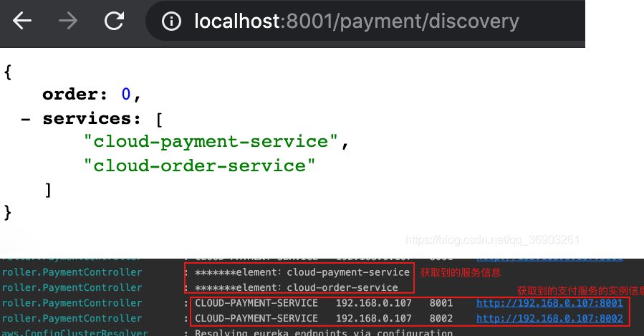
Task: Collapse the services array with the minus toggle
Action: [26, 120]
